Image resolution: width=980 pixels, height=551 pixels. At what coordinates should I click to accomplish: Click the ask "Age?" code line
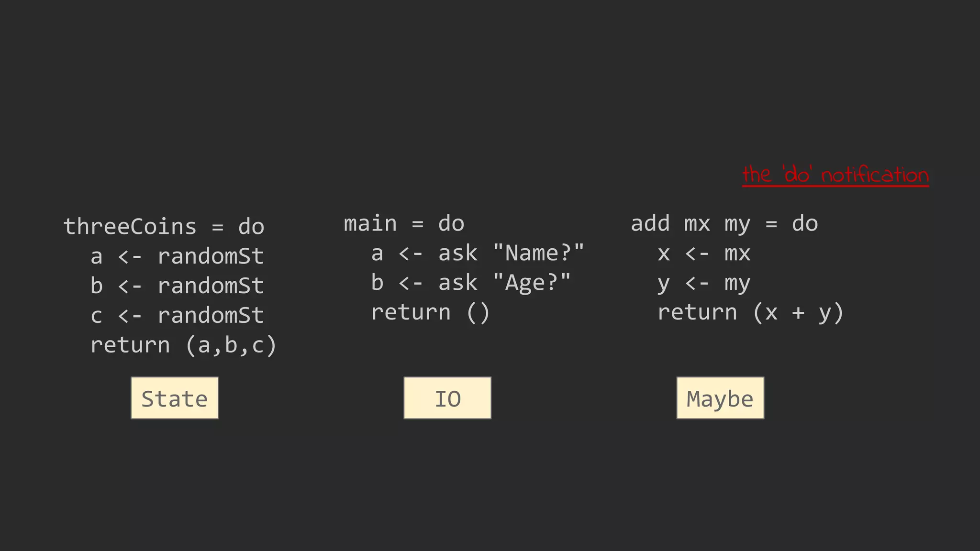[471, 283]
